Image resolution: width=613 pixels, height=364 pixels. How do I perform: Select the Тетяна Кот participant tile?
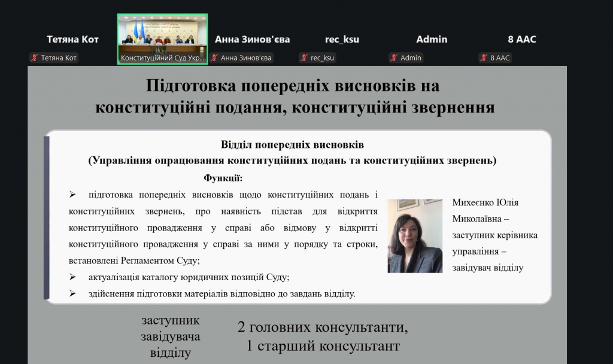(x=72, y=40)
